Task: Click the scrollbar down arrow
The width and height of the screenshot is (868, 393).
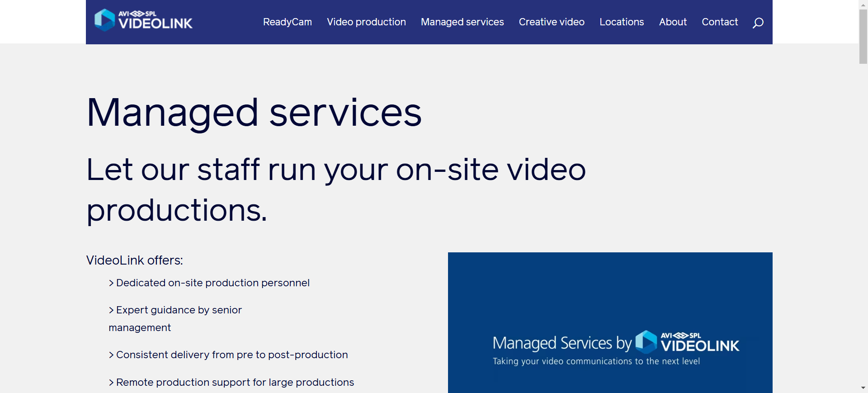Action: coord(863,388)
